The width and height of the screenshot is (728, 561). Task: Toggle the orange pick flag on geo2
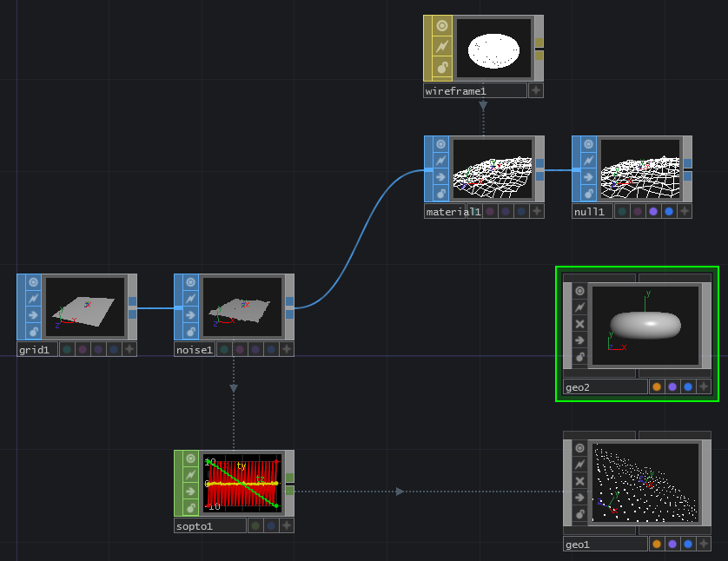(x=657, y=387)
